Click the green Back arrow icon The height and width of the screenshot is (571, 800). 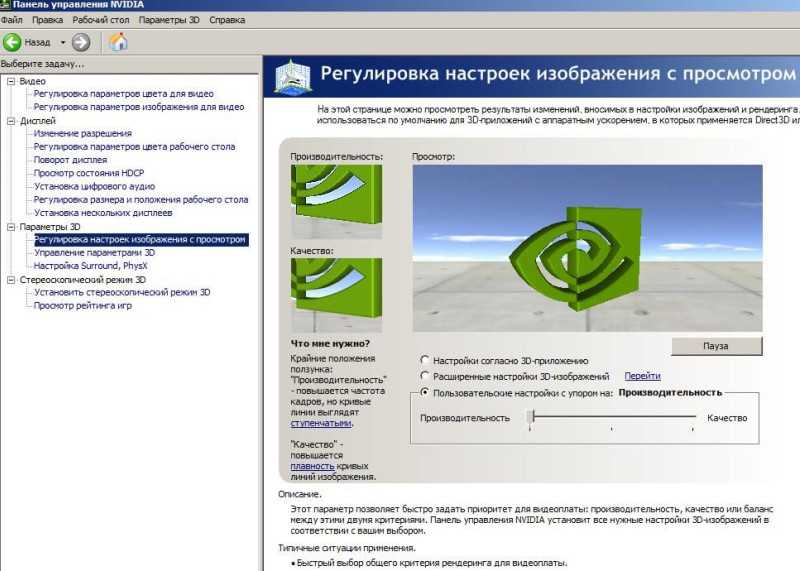point(12,42)
